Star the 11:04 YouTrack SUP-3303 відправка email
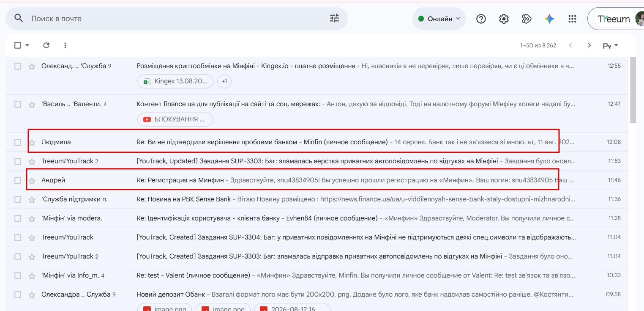The image size is (644, 311). click(x=32, y=256)
